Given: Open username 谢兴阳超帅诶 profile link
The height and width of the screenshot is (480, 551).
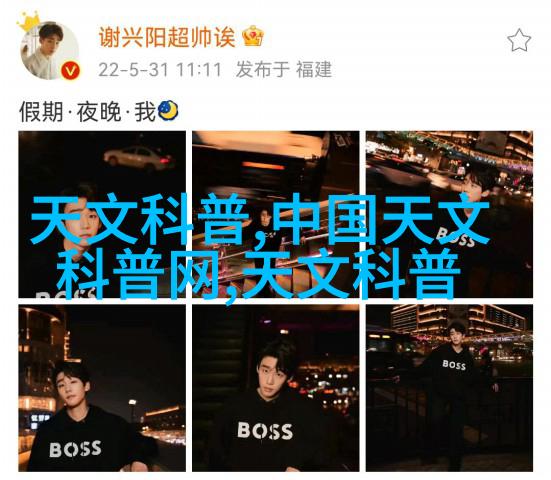Looking at the screenshot, I should 167,37.
